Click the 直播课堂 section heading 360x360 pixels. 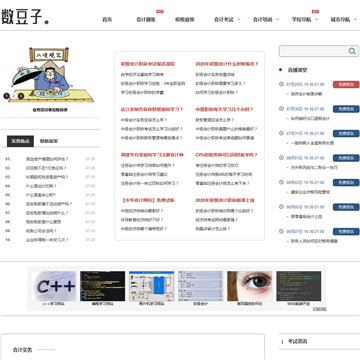click(297, 70)
